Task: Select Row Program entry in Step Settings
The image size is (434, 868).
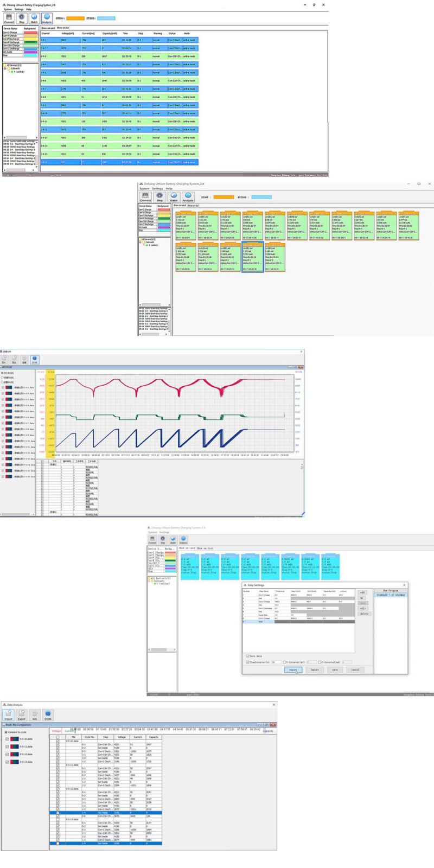Action: tap(391, 595)
